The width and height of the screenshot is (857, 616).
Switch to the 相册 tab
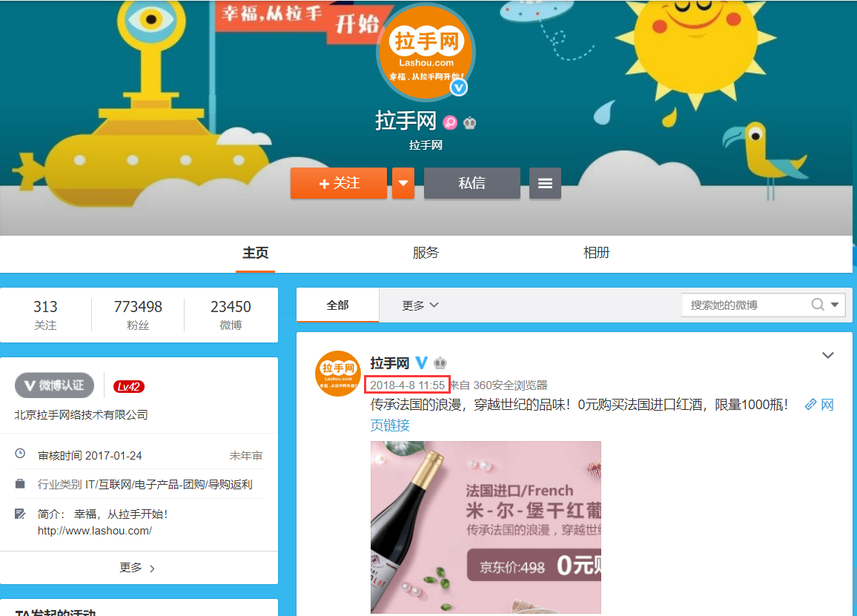point(596,253)
